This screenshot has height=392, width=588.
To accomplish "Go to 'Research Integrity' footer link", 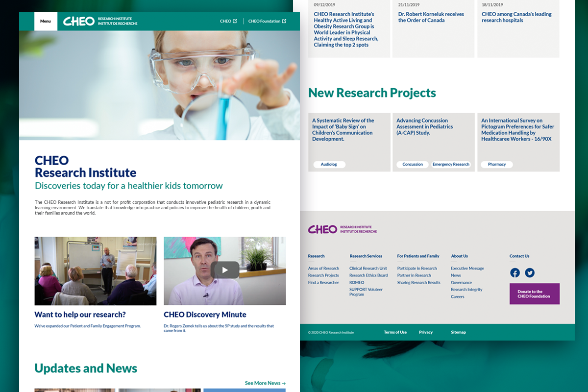I will [x=466, y=290].
